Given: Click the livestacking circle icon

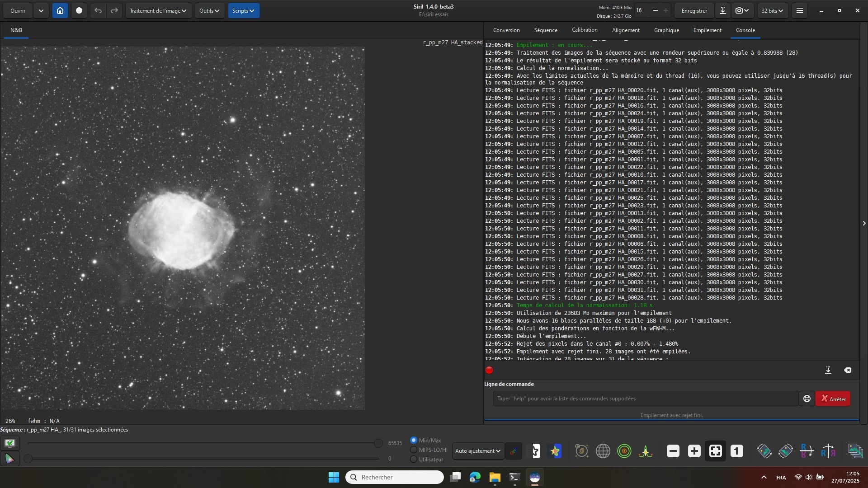Looking at the screenshot, I should point(79,10).
